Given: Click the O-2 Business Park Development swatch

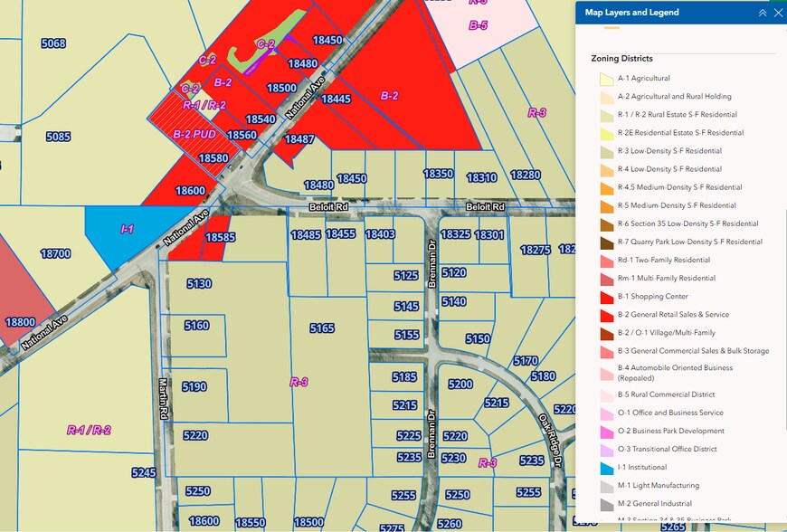Looking at the screenshot, I should pyautogui.click(x=606, y=432).
